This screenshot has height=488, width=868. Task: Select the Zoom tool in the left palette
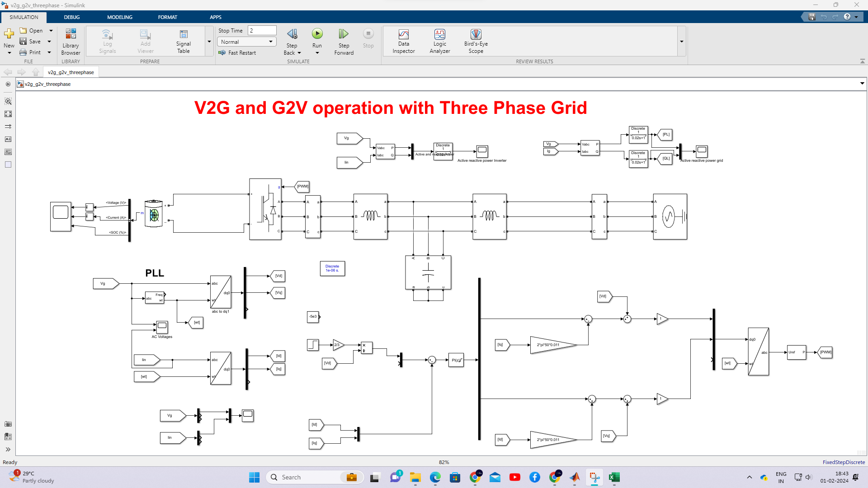point(8,102)
